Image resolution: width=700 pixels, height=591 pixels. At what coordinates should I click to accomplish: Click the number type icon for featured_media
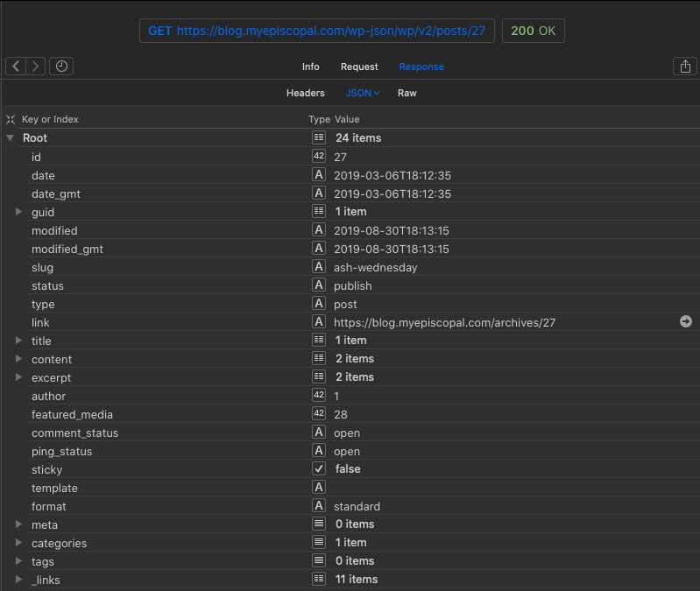319,413
